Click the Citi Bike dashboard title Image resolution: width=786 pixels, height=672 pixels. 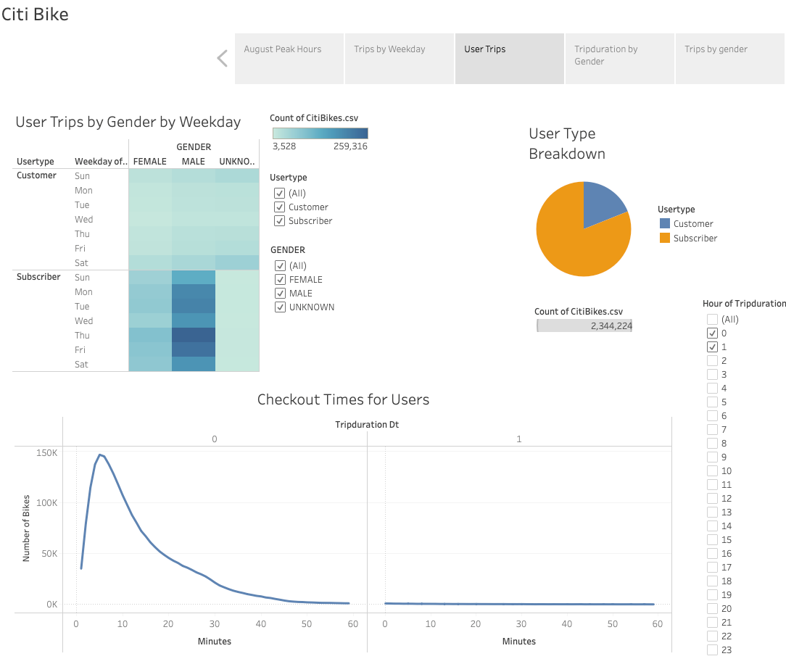pos(35,14)
